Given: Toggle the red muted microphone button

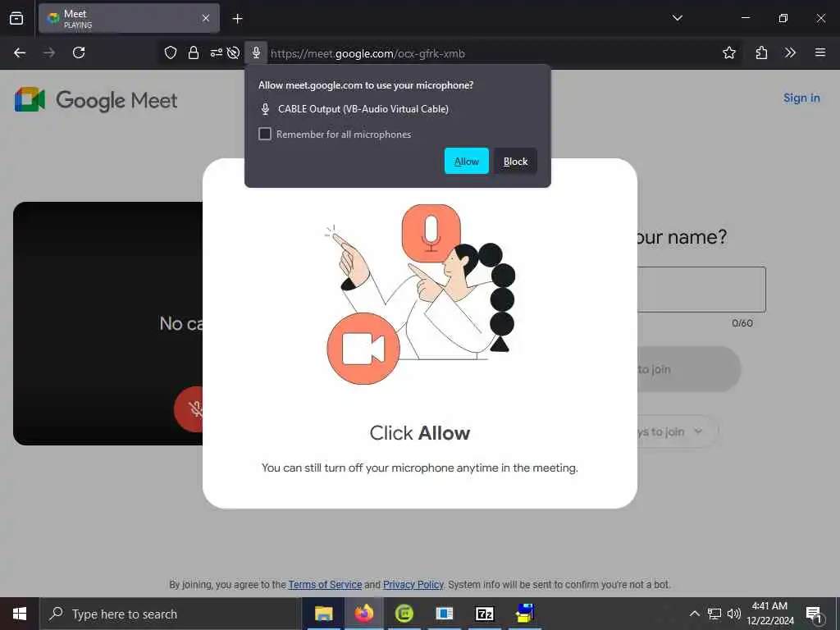Looking at the screenshot, I should coord(189,409).
